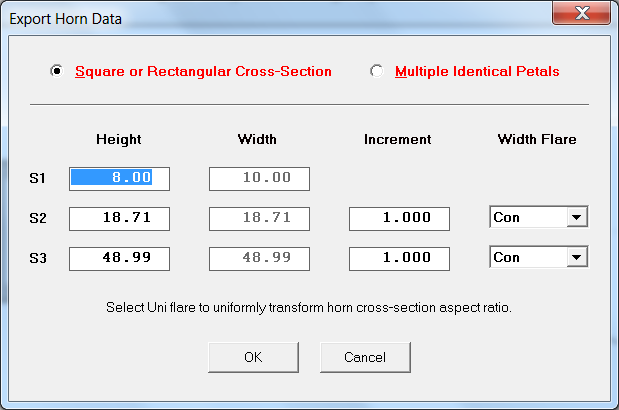Click the S3 row label
Viewport: 619px width, 410px height.
(38, 258)
